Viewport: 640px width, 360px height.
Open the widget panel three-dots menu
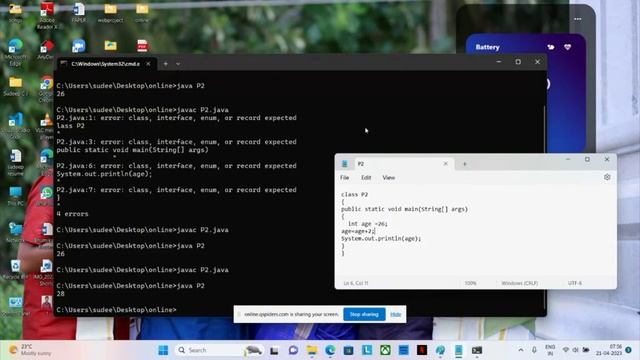point(577,19)
